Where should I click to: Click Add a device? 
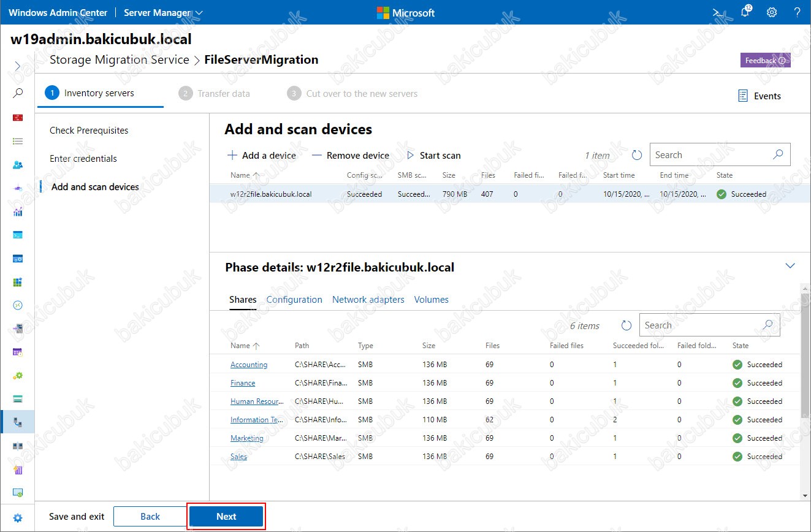click(x=262, y=156)
